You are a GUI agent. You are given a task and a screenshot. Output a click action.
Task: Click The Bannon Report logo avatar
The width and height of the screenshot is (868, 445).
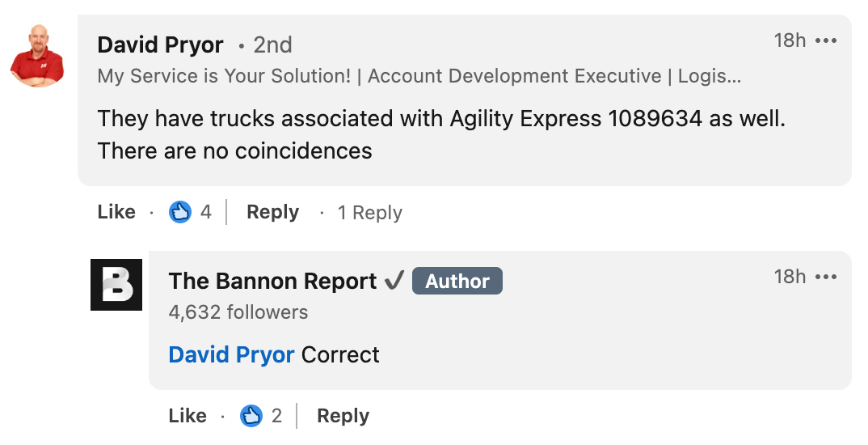[x=116, y=285]
